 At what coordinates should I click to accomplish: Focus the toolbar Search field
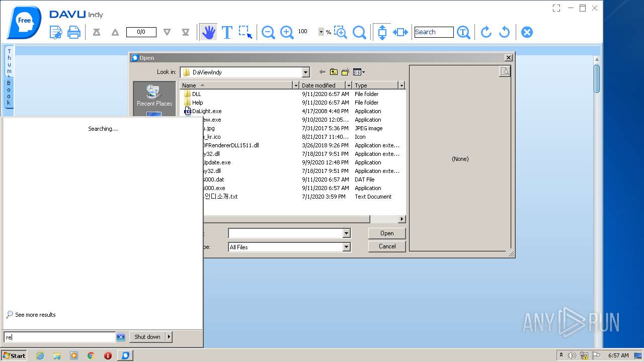(434, 32)
